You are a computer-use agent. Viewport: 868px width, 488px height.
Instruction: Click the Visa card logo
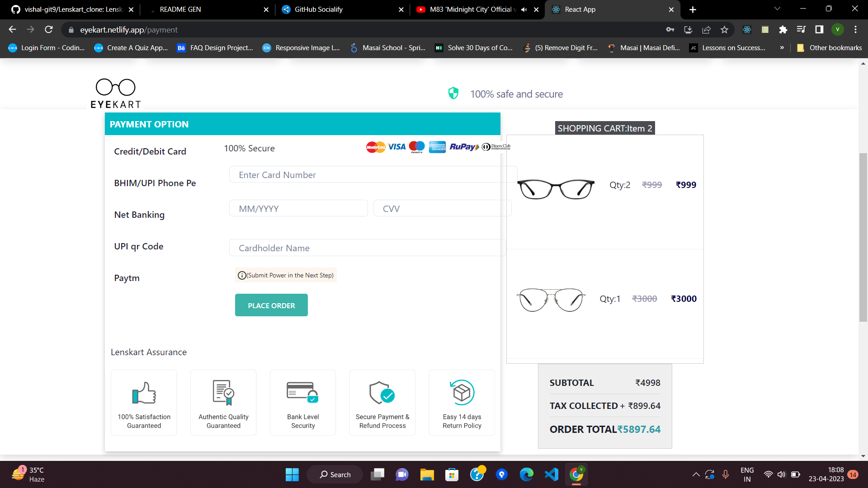tap(396, 147)
